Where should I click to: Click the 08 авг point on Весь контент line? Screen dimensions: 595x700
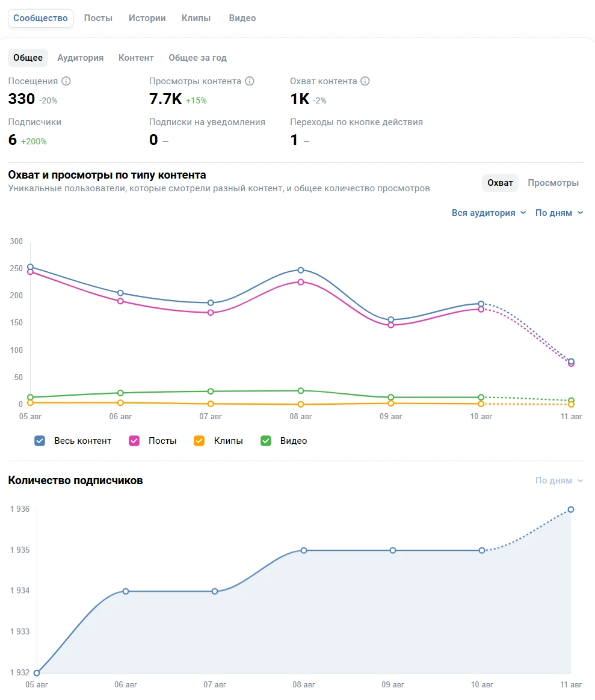(x=301, y=270)
